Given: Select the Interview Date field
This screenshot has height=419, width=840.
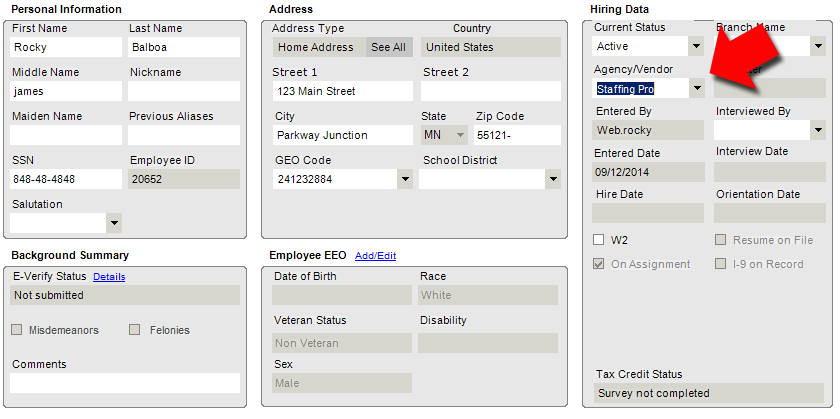Looking at the screenshot, I should pos(770,172).
